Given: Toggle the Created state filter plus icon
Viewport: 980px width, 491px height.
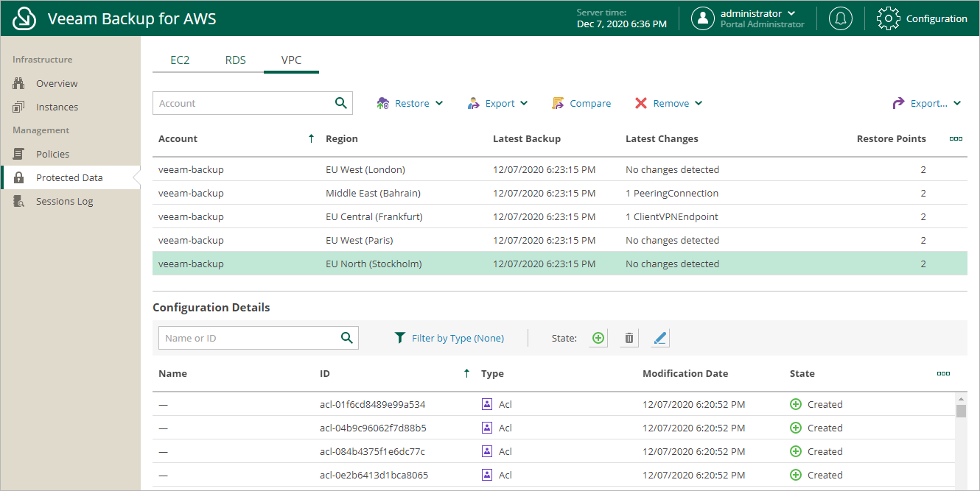Looking at the screenshot, I should point(598,338).
